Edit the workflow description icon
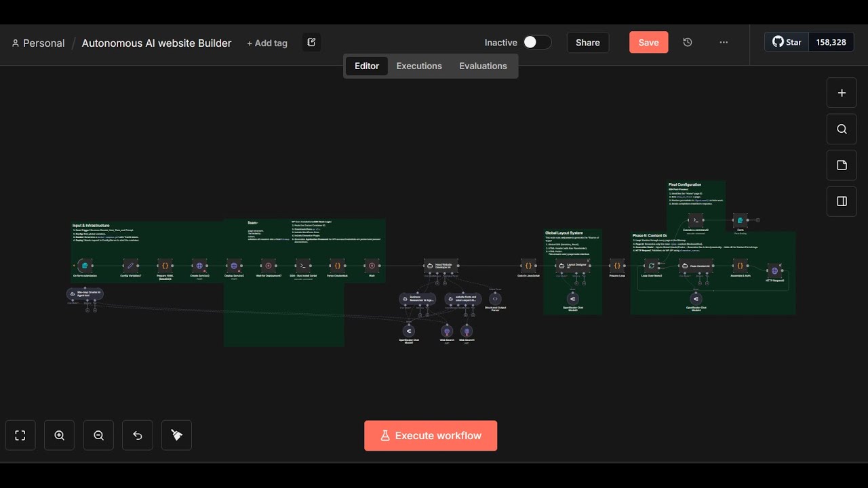This screenshot has height=488, width=868. pyautogui.click(x=311, y=42)
